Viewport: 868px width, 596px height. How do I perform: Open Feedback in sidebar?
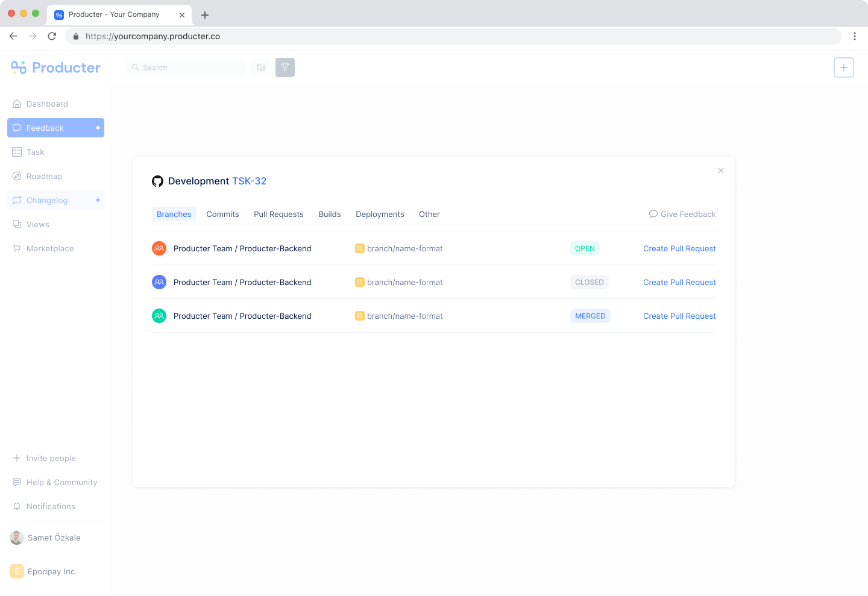click(x=55, y=128)
